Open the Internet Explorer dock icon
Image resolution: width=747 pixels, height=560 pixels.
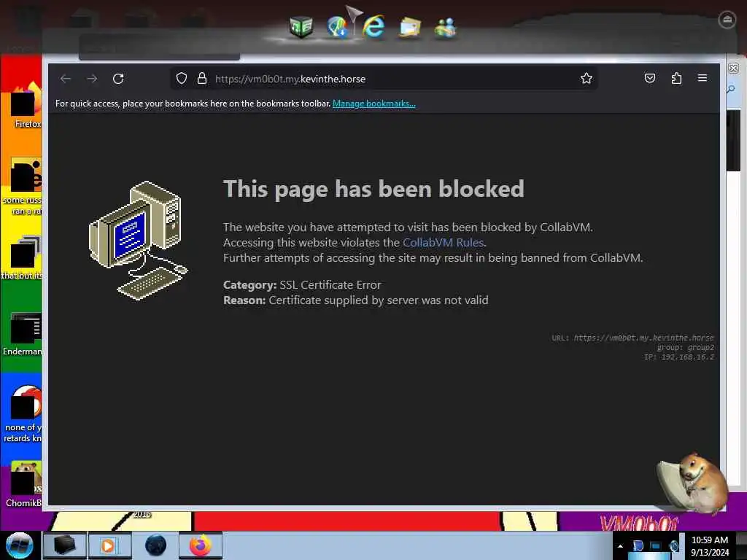coord(373,26)
